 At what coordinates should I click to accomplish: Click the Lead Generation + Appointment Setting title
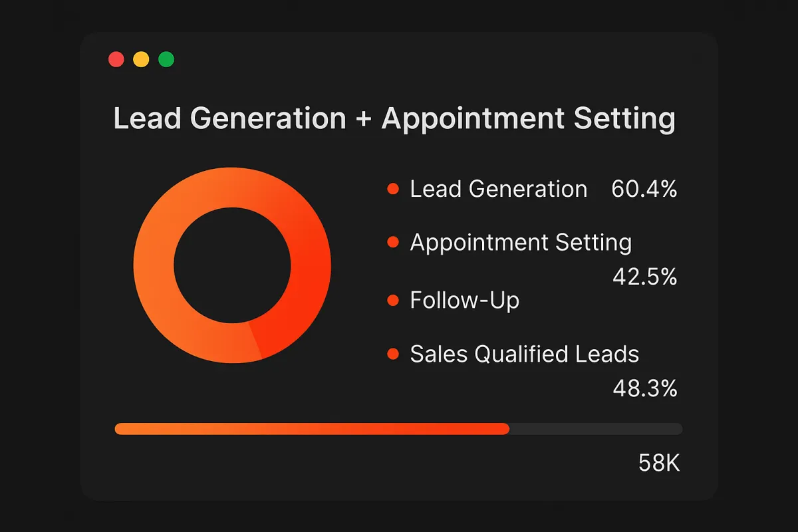(x=394, y=120)
